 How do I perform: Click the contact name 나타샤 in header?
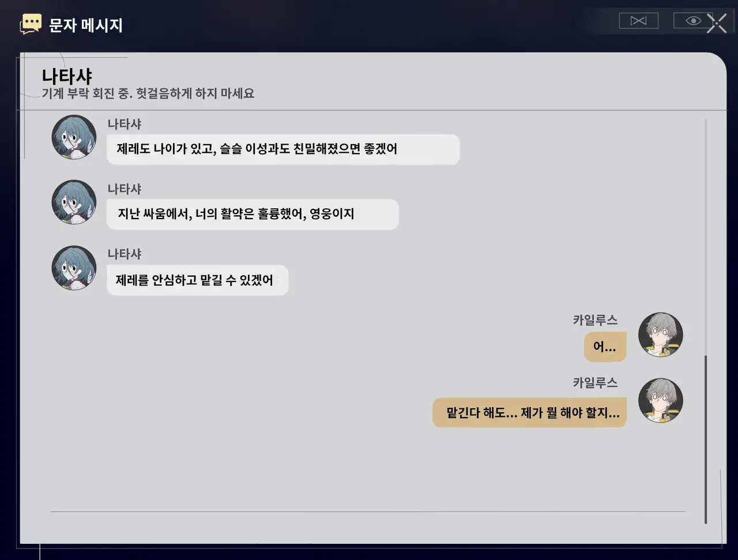[x=67, y=76]
